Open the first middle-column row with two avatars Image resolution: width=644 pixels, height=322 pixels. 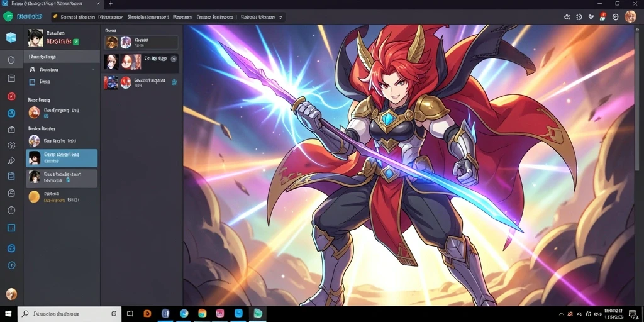coord(142,42)
